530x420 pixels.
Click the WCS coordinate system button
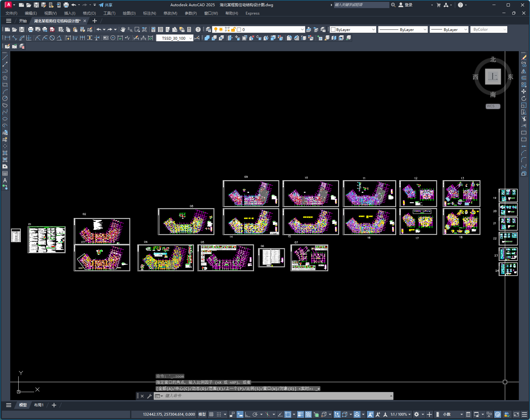[493, 106]
